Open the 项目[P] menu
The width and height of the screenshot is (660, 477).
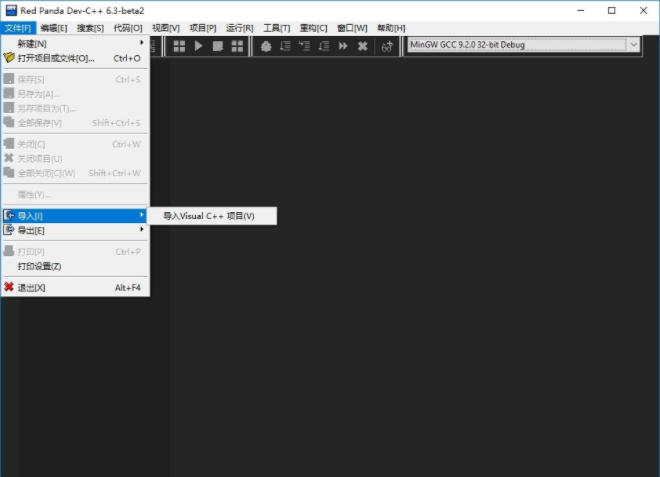coord(203,28)
